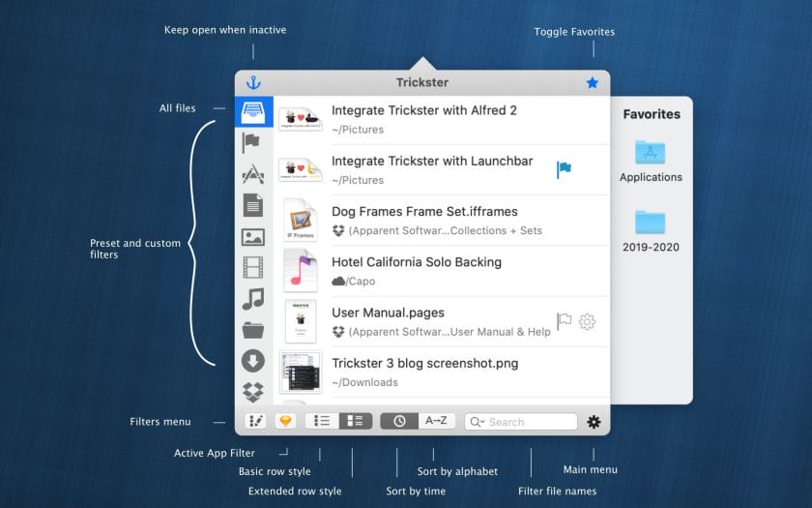Toggle the anchor keep-open icon

(x=253, y=83)
